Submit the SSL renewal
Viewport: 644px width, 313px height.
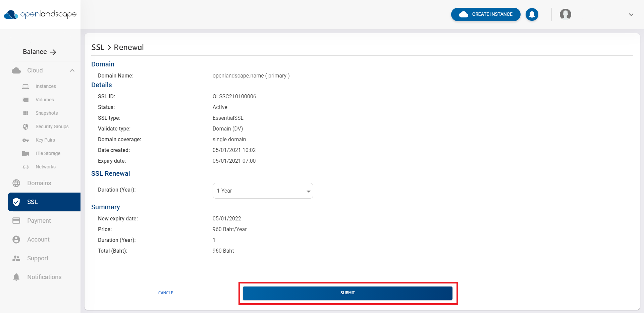click(347, 293)
